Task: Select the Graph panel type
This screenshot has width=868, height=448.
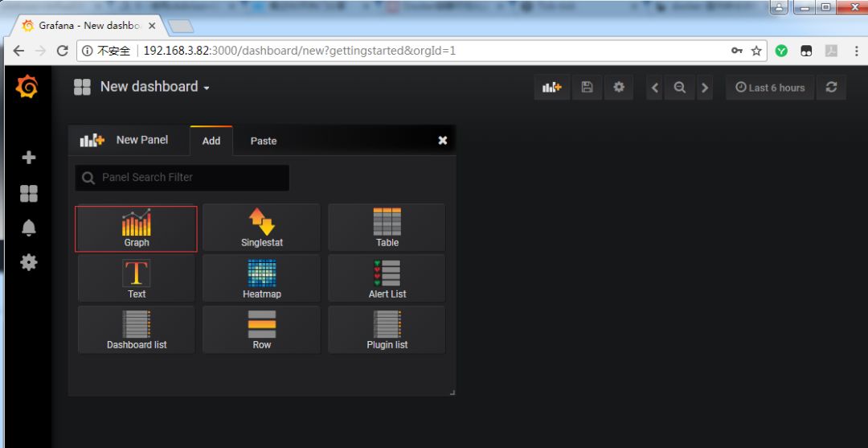Action: tap(136, 228)
